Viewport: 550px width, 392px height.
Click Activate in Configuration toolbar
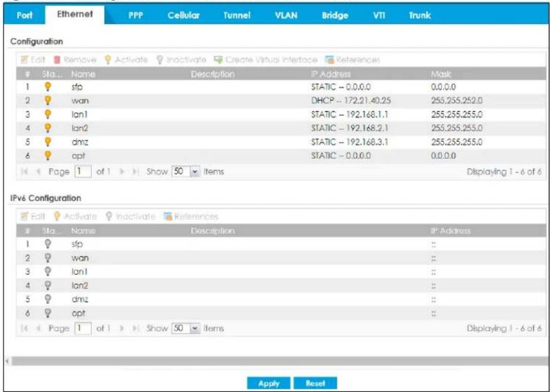126,60
